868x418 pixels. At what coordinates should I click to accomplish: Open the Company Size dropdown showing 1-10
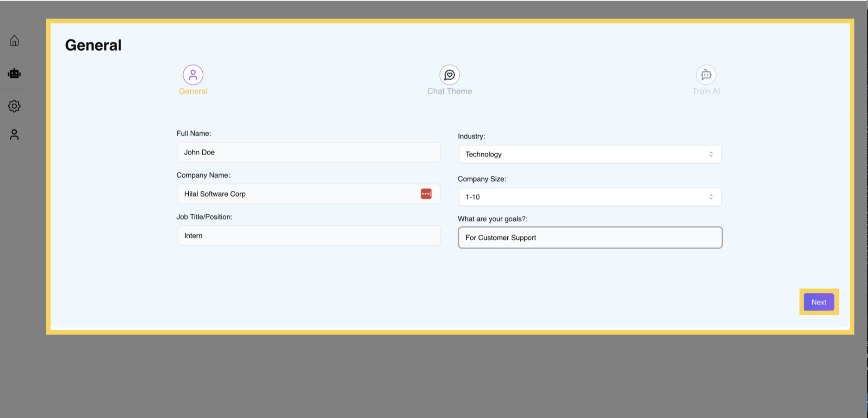click(589, 197)
